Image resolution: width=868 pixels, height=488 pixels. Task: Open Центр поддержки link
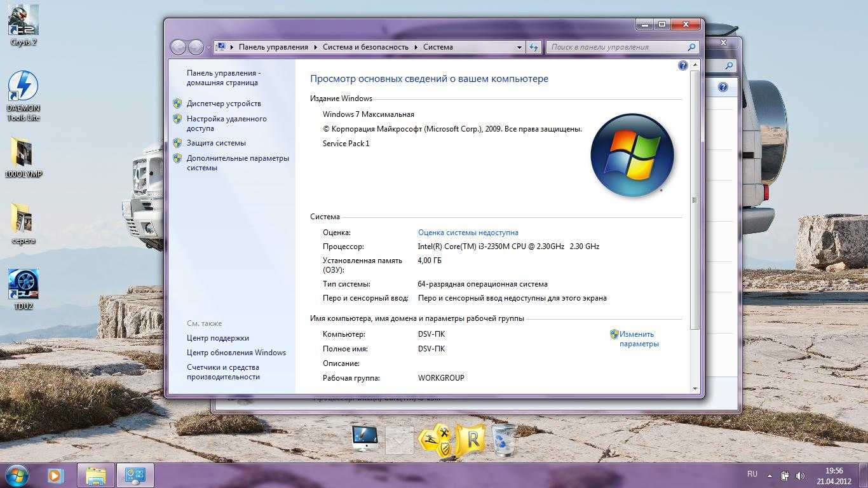pyautogui.click(x=218, y=338)
